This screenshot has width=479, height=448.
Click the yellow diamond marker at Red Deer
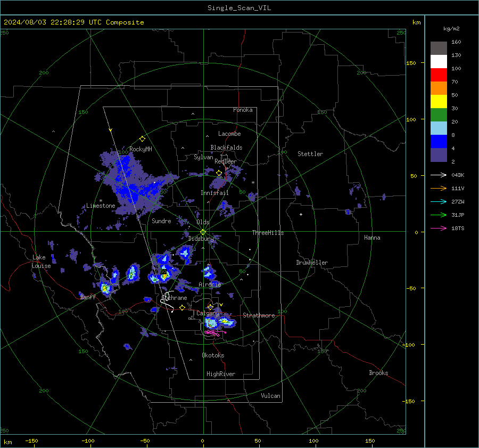coord(219,173)
